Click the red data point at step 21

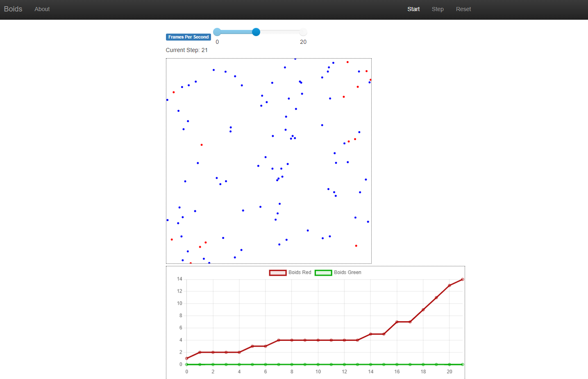(463, 279)
